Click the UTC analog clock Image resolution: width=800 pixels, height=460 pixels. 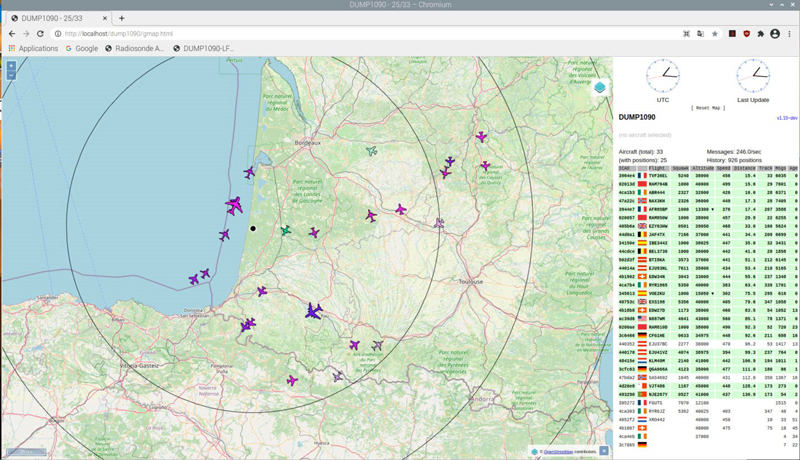coord(663,76)
